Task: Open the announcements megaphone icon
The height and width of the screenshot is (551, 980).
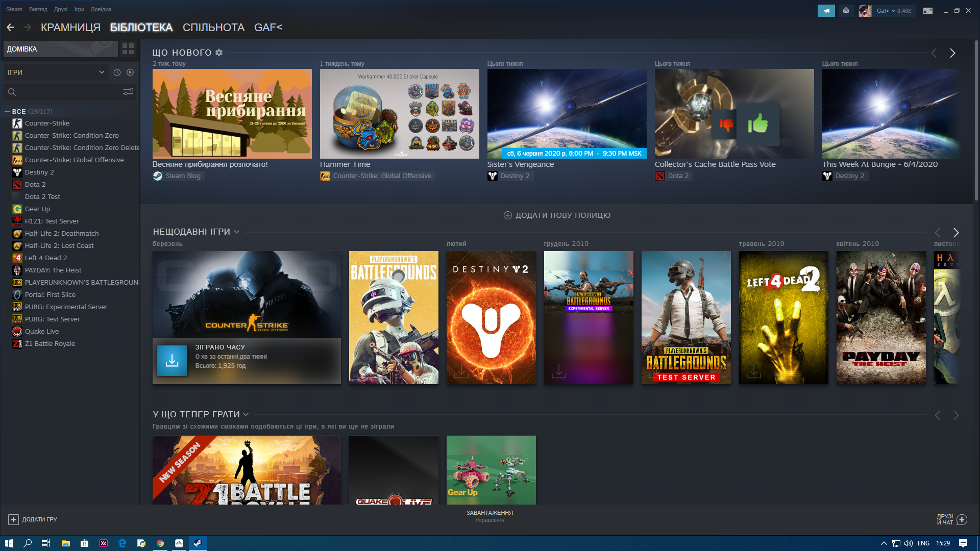Action: (x=826, y=11)
